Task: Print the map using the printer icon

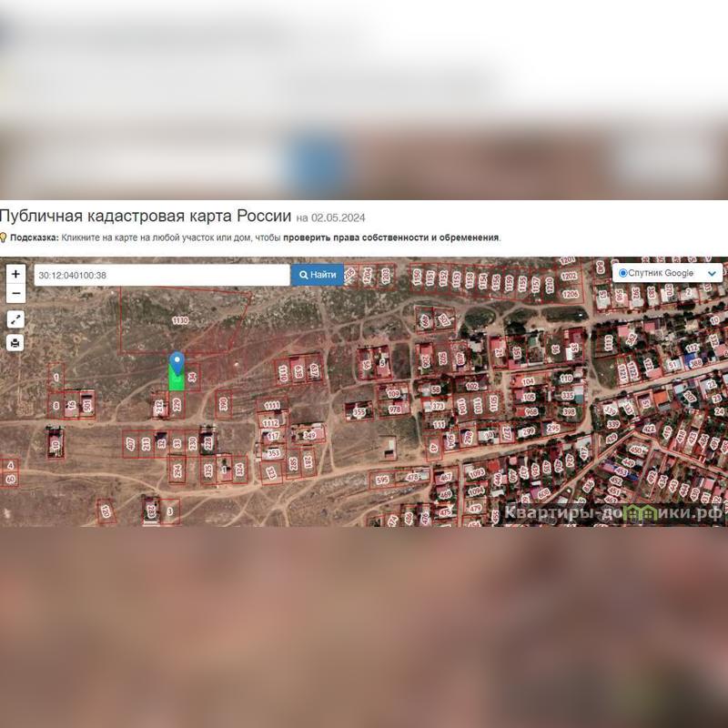Action: [15, 343]
